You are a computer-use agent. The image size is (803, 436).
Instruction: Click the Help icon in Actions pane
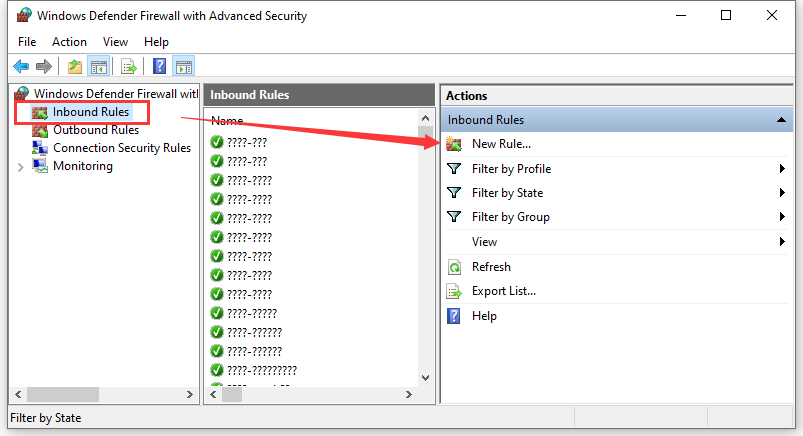[x=454, y=316]
